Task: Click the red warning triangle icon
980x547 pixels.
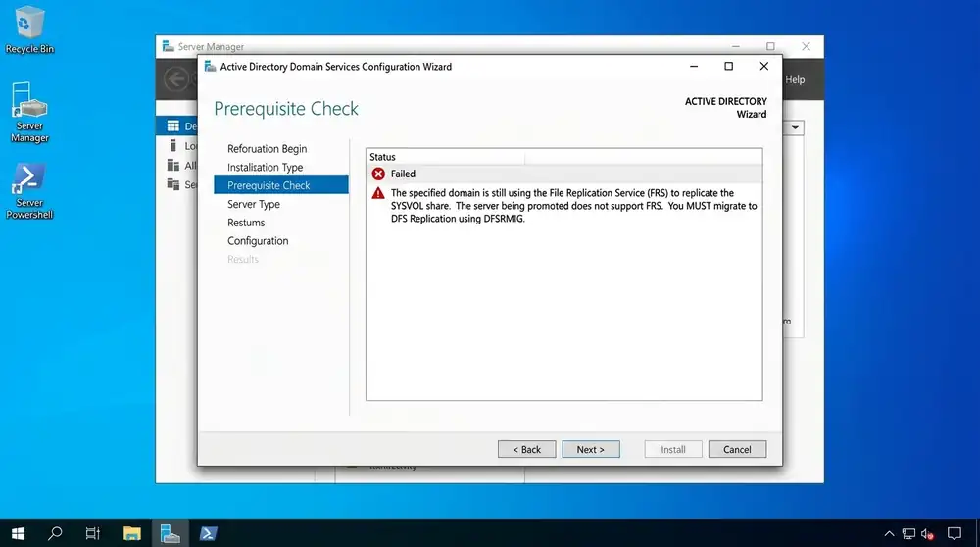Action: click(378, 193)
